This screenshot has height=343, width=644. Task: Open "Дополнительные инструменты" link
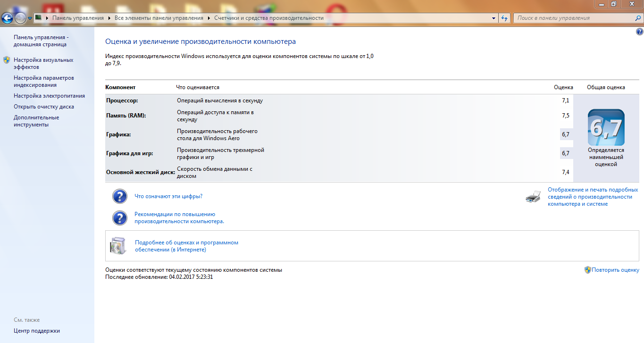pos(36,121)
